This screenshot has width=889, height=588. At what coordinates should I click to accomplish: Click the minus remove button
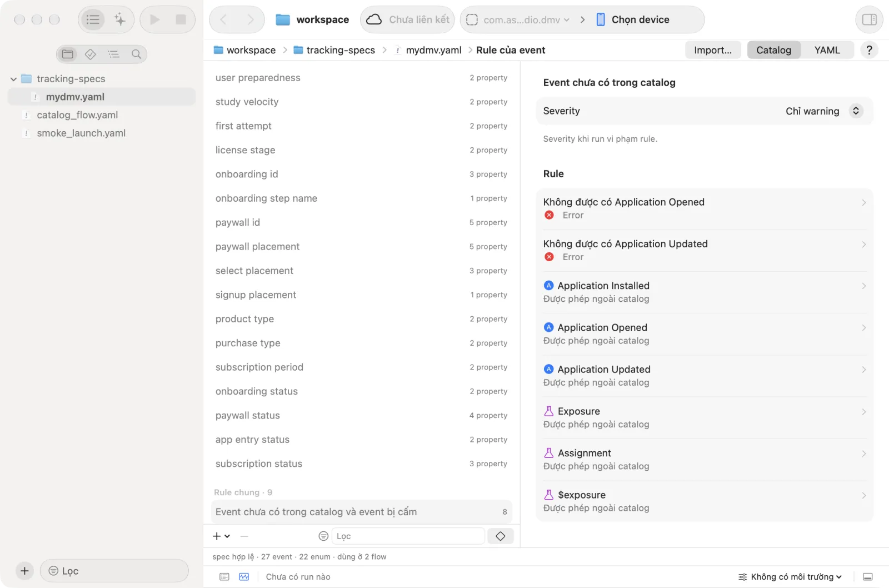point(244,536)
